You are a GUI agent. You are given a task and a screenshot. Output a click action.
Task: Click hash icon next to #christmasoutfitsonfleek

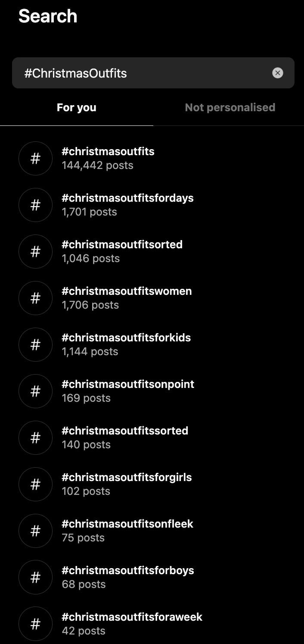(35, 531)
